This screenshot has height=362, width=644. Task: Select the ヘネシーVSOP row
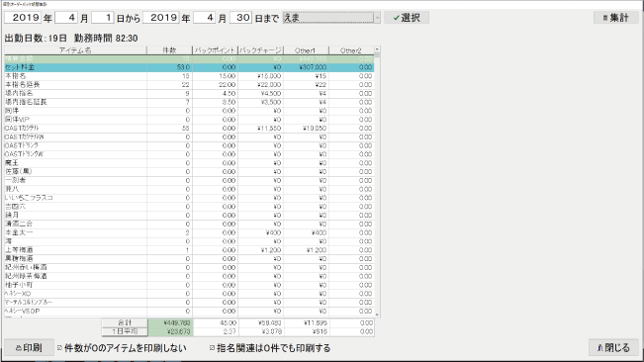(x=189, y=312)
